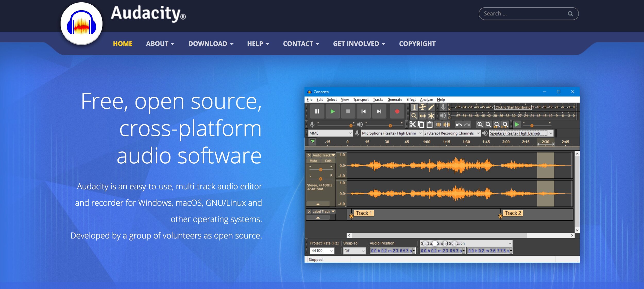Undo the last action arrow

coord(459,125)
